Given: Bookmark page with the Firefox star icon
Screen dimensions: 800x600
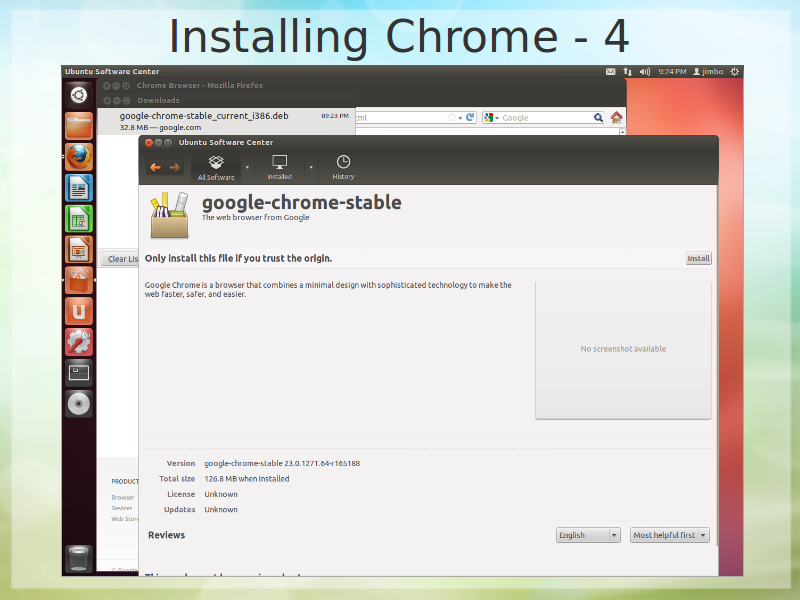Looking at the screenshot, I should point(451,117).
